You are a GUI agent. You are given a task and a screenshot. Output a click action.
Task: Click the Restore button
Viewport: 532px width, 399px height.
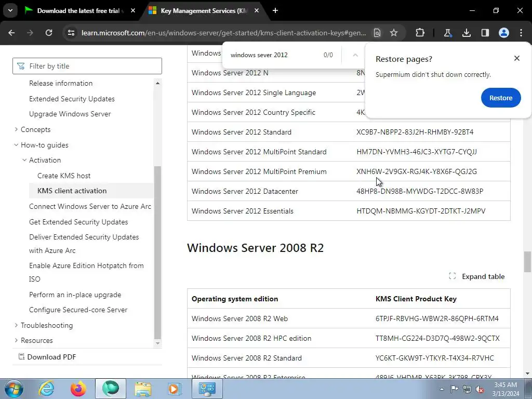coord(501,98)
